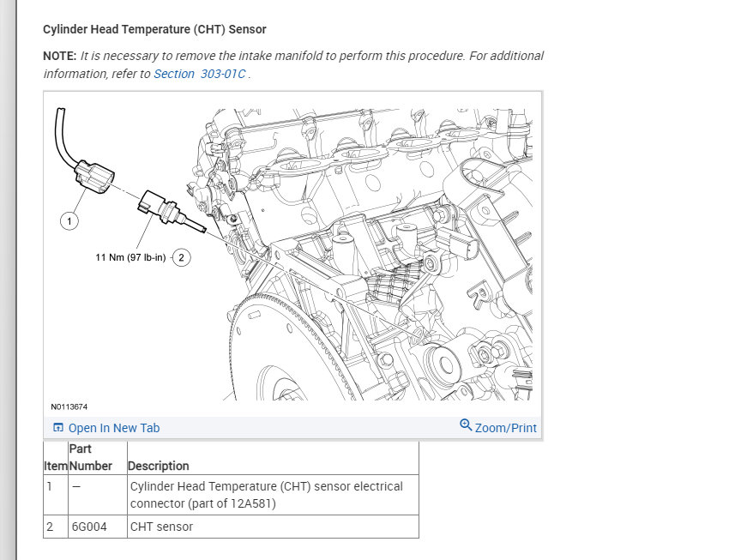Click the Open In New Tab icon
The image size is (735, 560).
[x=58, y=427]
